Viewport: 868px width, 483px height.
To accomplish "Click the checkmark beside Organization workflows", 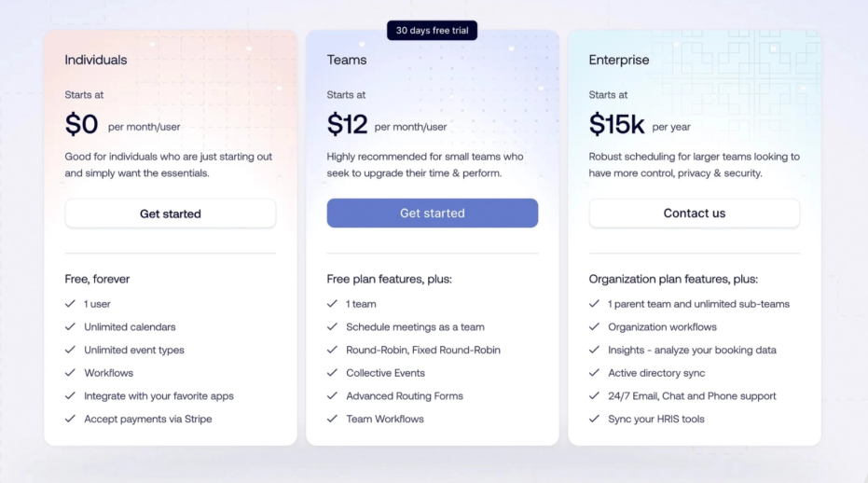I will point(594,326).
